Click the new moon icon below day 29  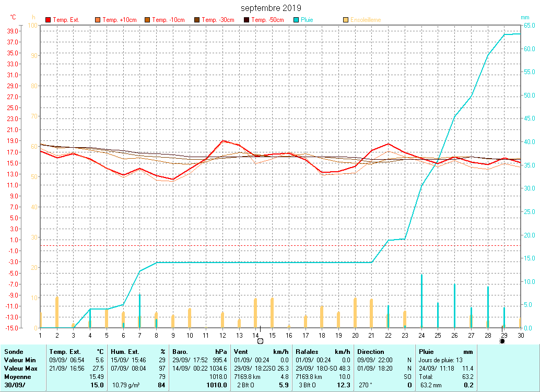[502, 341]
